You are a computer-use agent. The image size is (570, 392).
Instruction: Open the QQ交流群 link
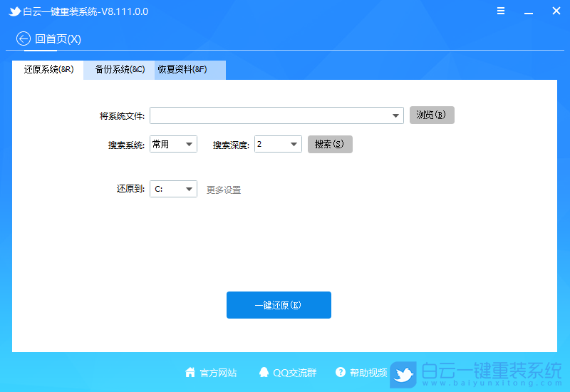(x=295, y=373)
